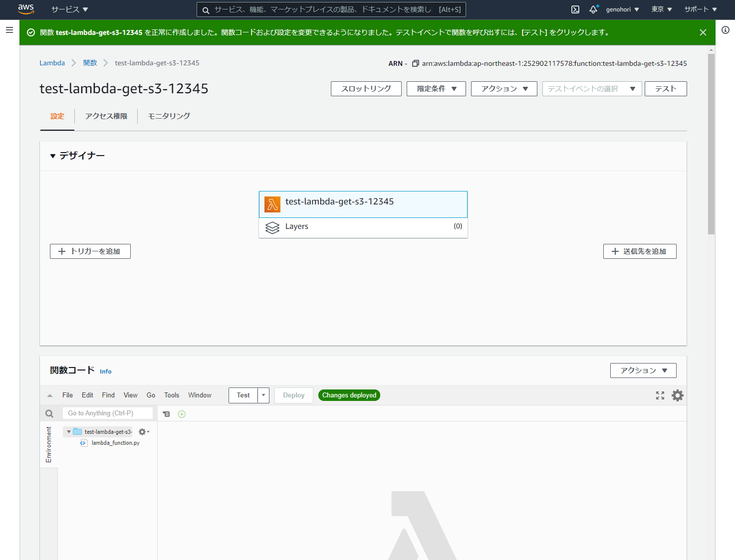Open the サービス services dropdown

[70, 9]
